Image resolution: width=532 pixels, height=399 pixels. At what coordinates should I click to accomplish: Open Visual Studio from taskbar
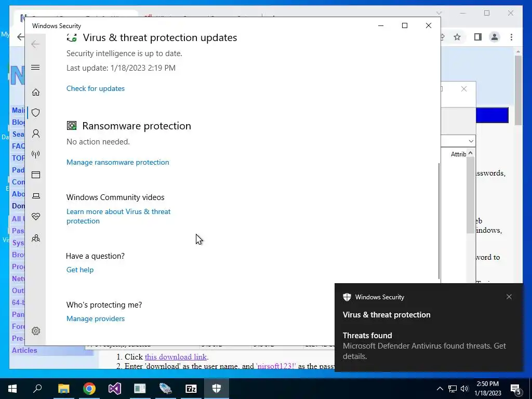(x=115, y=389)
